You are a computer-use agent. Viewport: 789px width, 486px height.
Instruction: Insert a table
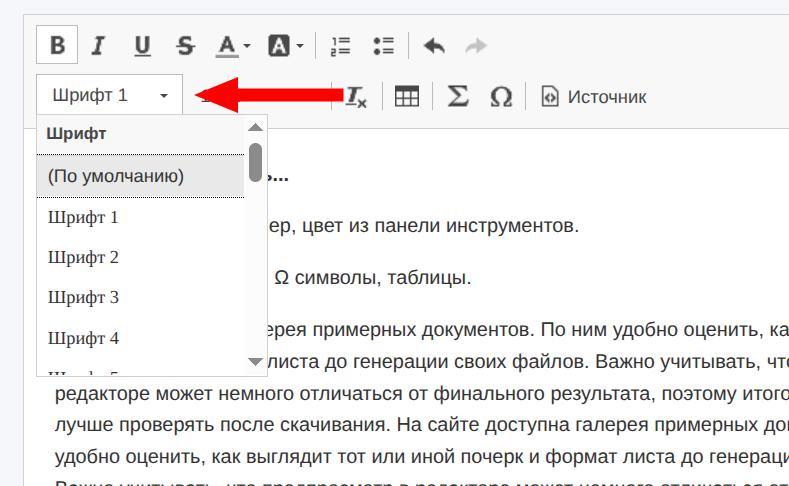point(407,96)
